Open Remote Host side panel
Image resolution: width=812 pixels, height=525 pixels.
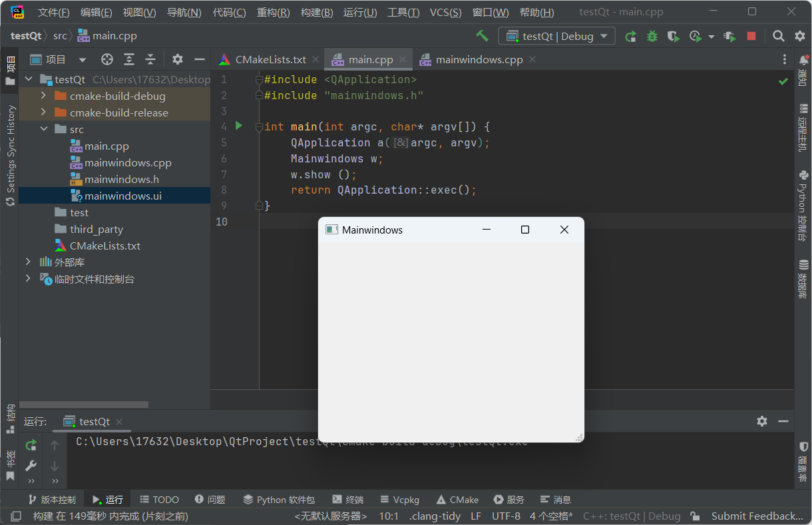pos(803,127)
